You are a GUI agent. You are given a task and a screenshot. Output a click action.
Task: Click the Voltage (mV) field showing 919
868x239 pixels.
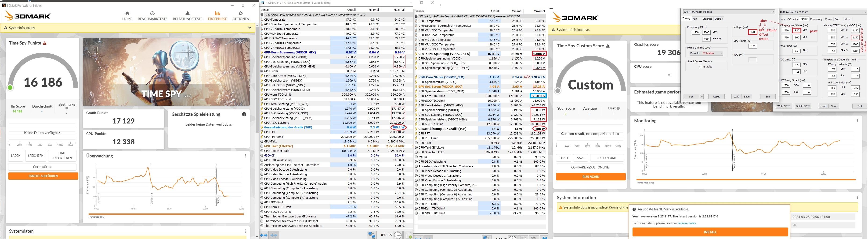pos(752,32)
